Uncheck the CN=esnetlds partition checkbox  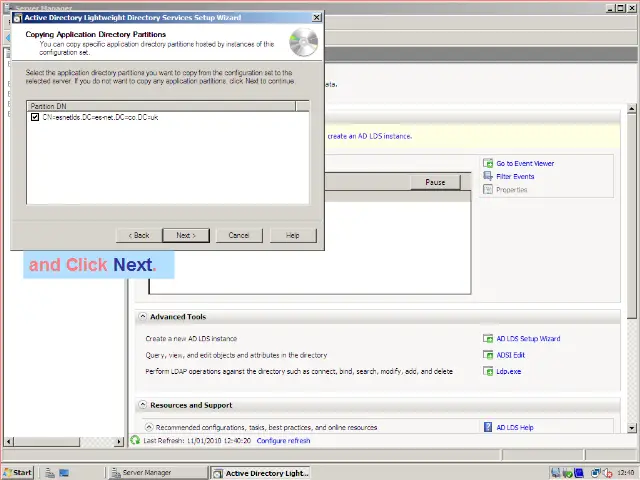[x=35, y=117]
